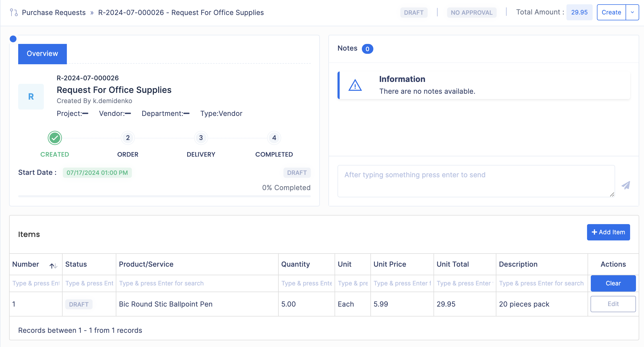The width and height of the screenshot is (644, 347).
Task: Click the start date 07/17/2024 01:00 PM
Action: coord(97,173)
